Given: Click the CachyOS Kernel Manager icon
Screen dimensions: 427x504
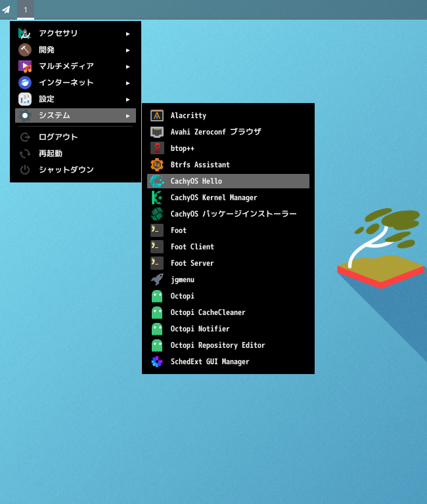Looking at the screenshot, I should click(157, 198).
